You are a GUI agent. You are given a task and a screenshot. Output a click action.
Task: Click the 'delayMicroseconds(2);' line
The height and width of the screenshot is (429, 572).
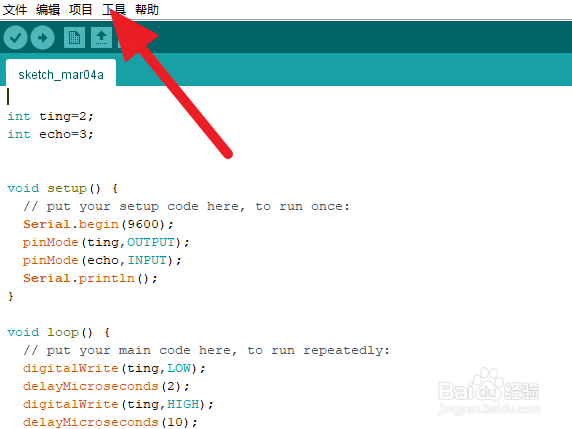click(x=106, y=386)
